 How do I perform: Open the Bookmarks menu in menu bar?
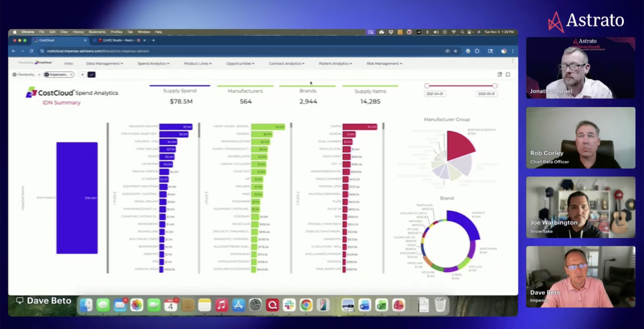coord(97,32)
